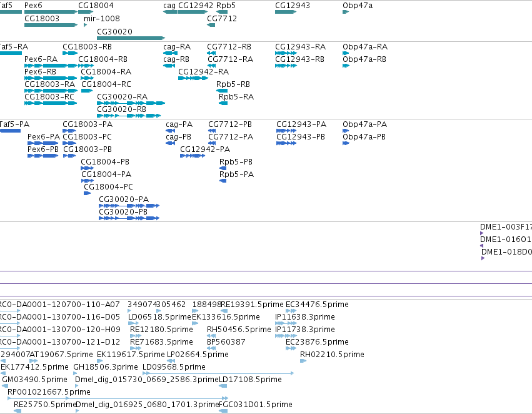This screenshot has width=532, height=414.
Task: Click EST GH18506.3prime label
Action: 106,367
